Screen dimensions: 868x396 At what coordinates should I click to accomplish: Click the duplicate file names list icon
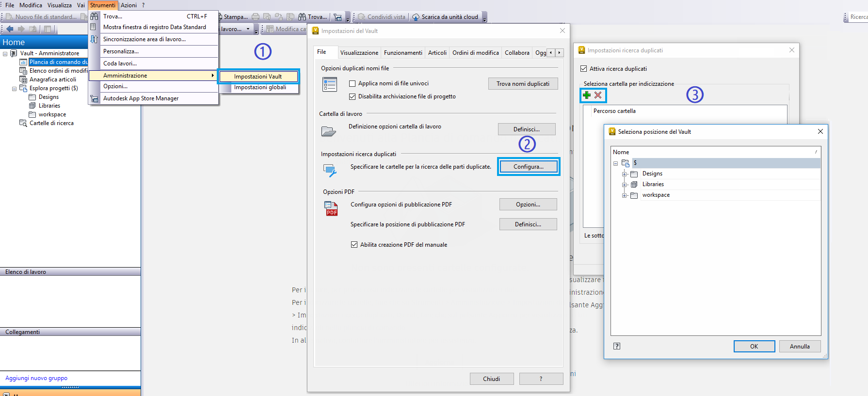330,84
